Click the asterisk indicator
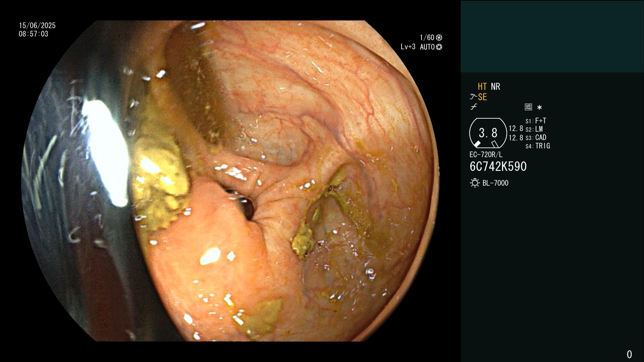Image resolution: width=644 pixels, height=362 pixels. pyautogui.click(x=539, y=107)
